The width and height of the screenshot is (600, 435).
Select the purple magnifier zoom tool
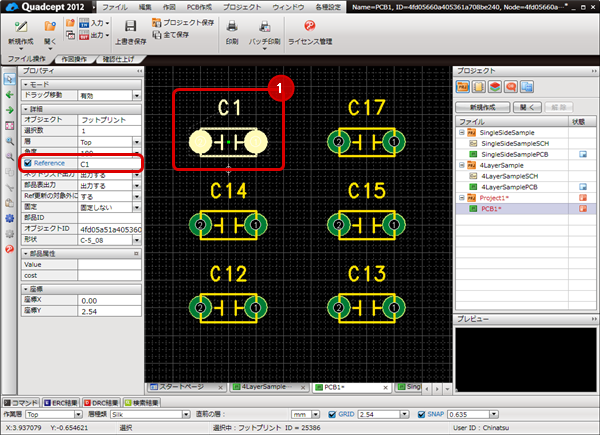pyautogui.click(x=9, y=156)
